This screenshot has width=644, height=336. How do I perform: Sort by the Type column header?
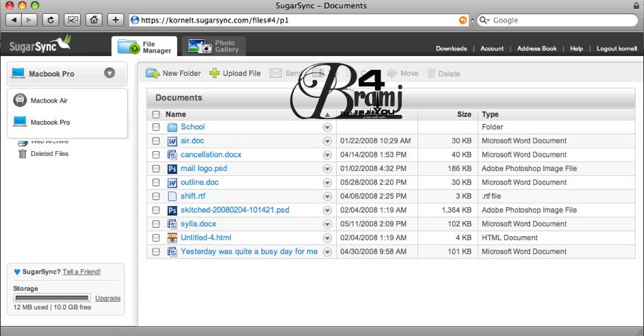coord(490,114)
